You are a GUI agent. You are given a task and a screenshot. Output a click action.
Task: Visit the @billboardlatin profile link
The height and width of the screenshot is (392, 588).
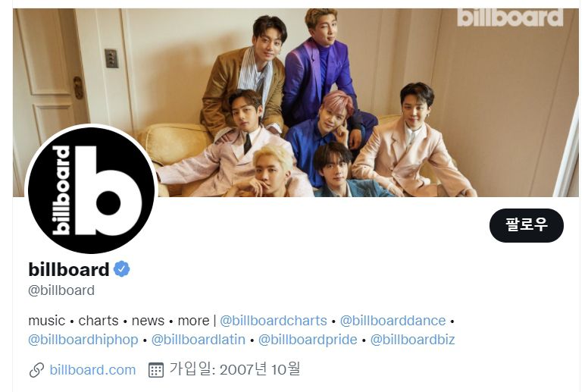click(x=199, y=340)
